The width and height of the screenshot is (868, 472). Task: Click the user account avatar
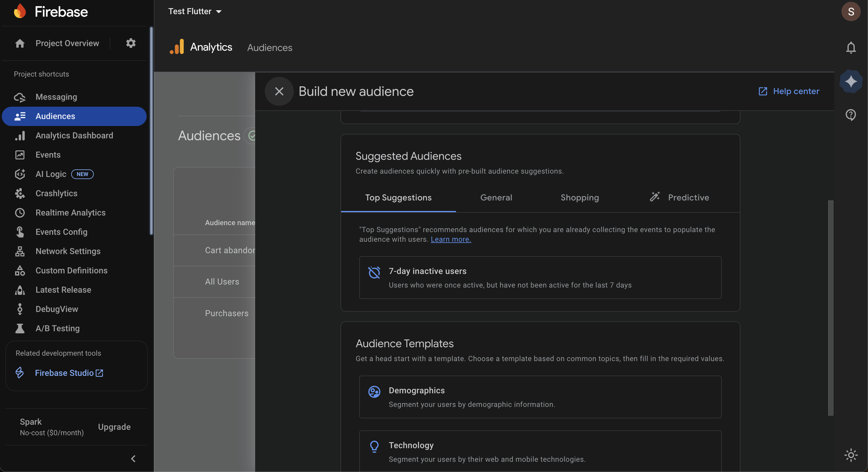[851, 11]
